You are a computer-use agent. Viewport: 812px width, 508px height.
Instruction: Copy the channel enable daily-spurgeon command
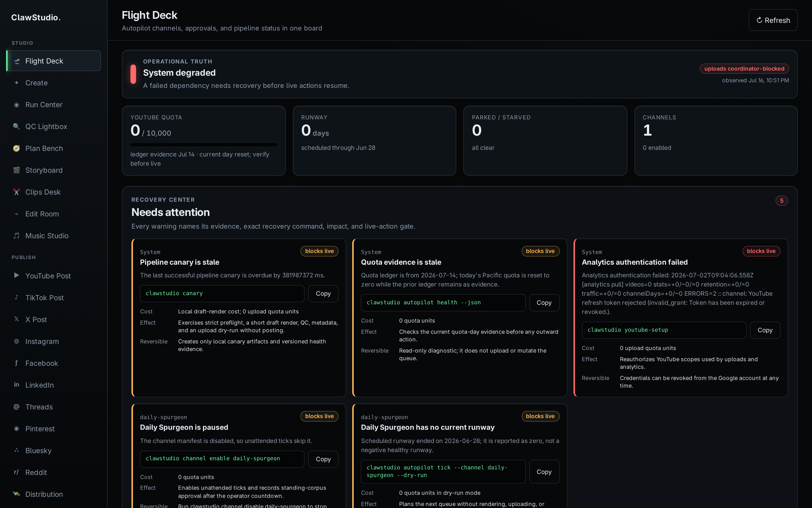[323, 459]
